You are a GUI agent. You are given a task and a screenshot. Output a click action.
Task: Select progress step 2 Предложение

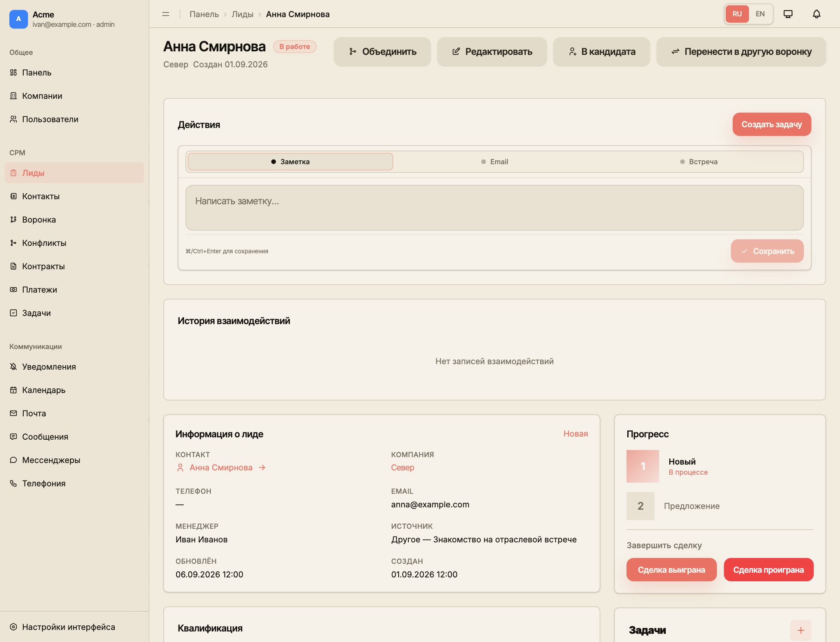click(673, 506)
